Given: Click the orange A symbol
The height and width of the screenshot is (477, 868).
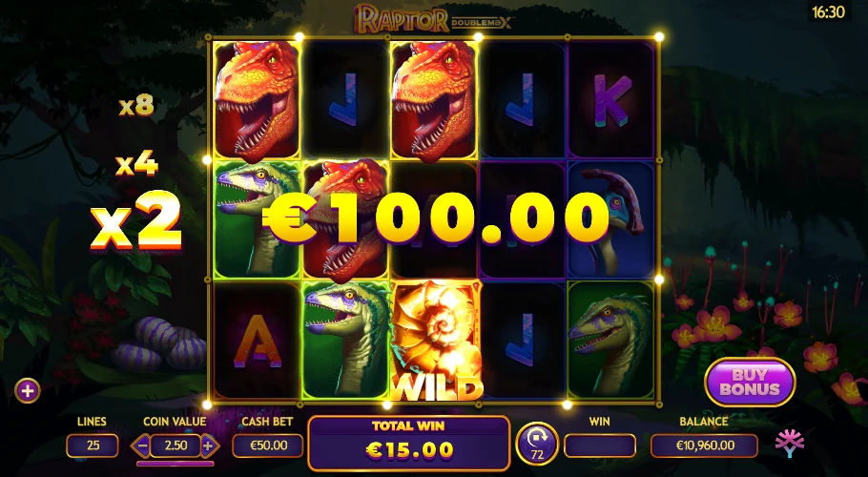Looking at the screenshot, I should [x=257, y=340].
